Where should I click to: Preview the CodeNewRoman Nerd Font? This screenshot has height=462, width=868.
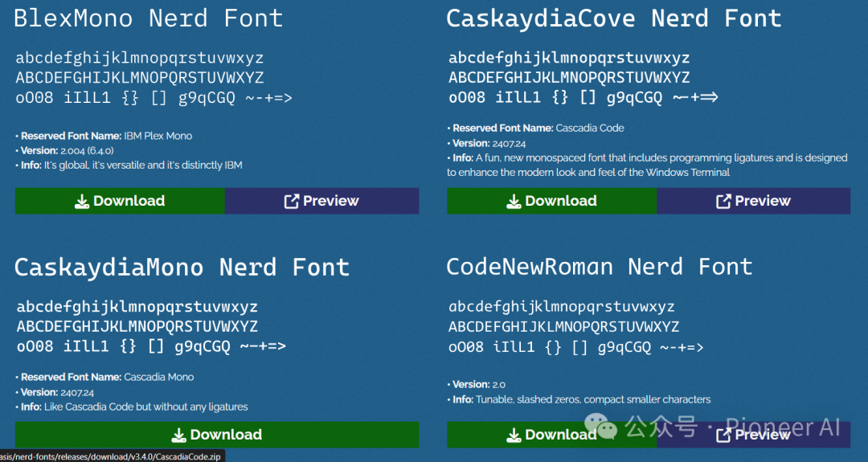tap(753, 435)
